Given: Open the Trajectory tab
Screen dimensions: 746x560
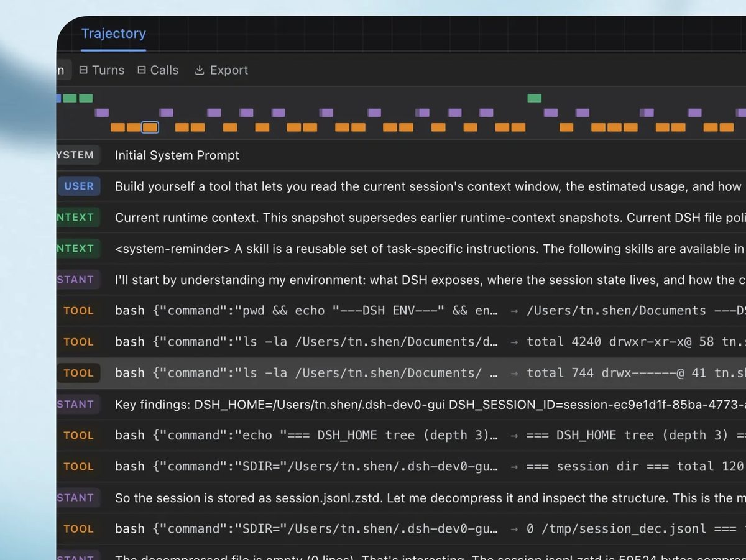Looking at the screenshot, I should click(113, 34).
